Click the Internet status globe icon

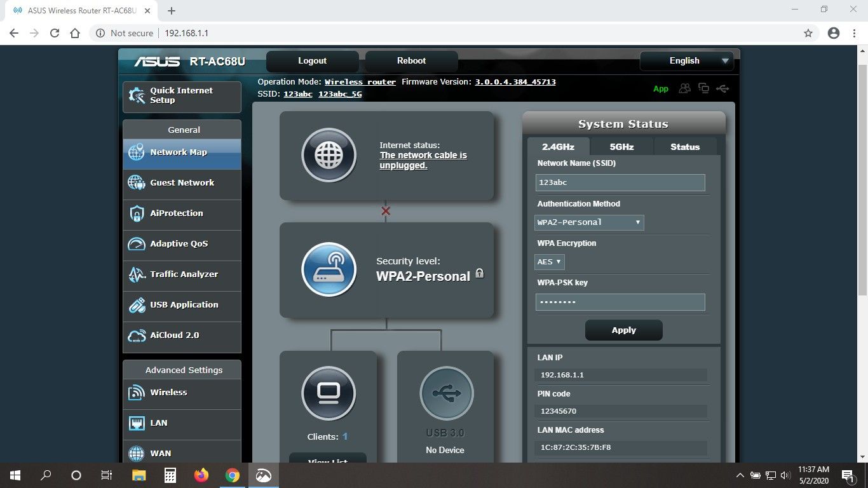tap(329, 155)
